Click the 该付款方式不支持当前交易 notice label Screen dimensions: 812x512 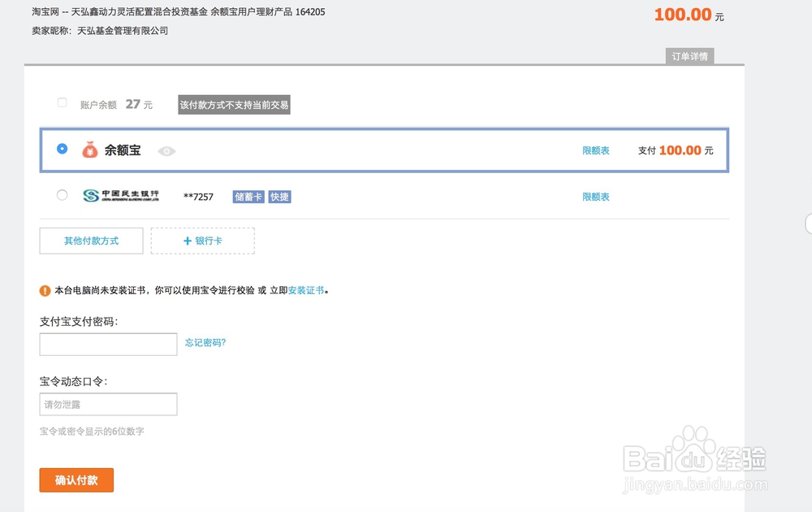[234, 105]
